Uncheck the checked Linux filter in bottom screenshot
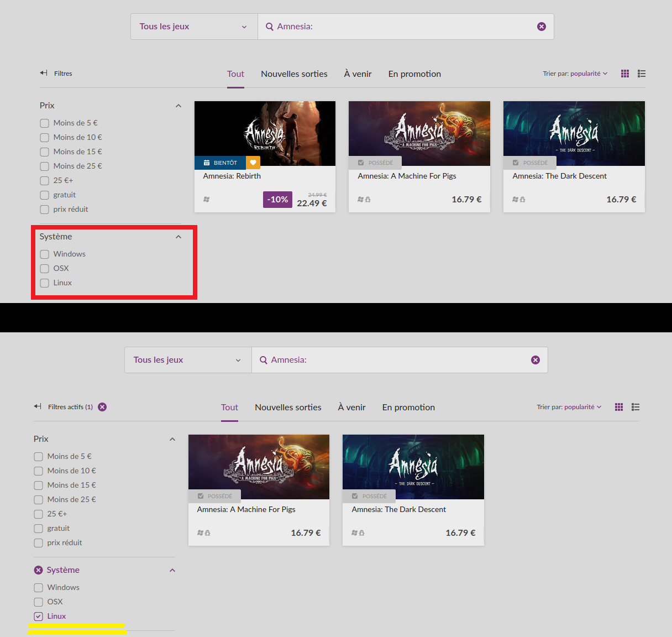672x637 pixels. coord(39,617)
